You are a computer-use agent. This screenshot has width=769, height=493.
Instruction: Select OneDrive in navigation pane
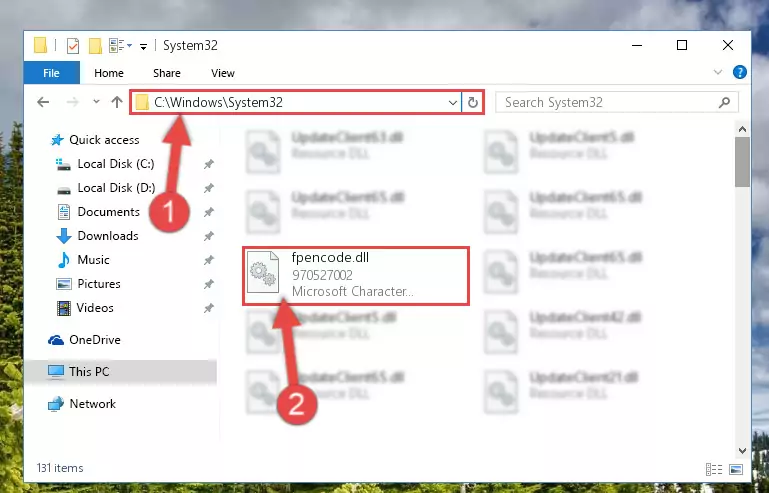[x=84, y=340]
